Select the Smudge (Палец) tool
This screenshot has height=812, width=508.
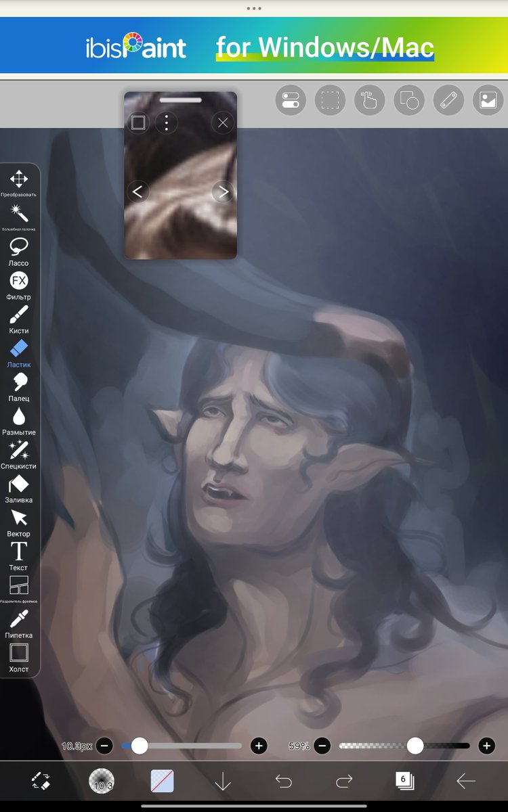click(19, 386)
